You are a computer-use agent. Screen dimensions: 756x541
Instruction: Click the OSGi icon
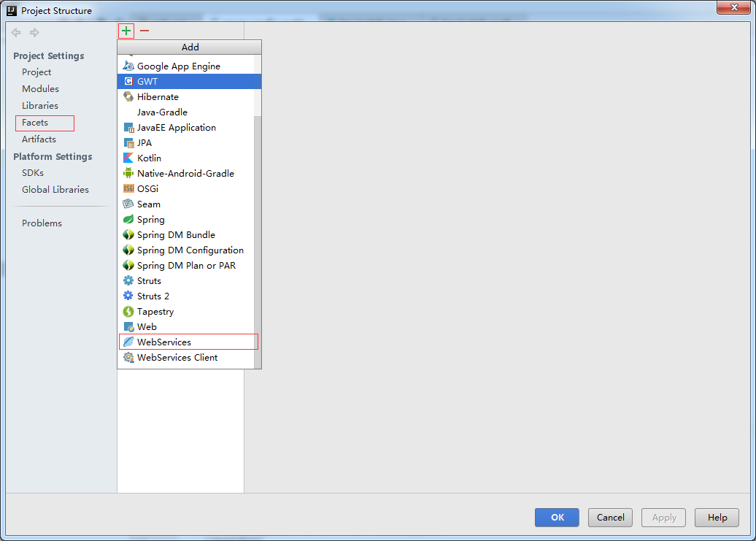[x=128, y=189]
